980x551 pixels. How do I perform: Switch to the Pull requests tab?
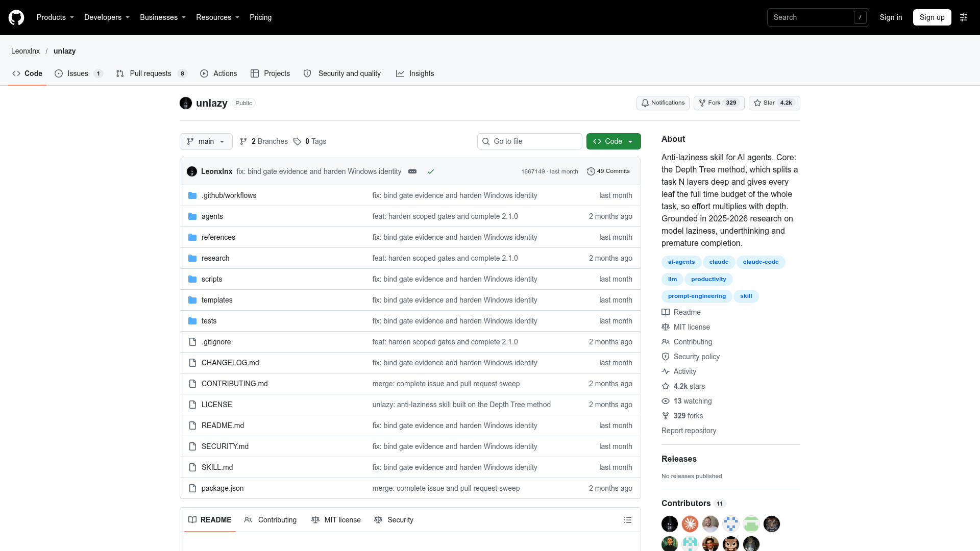152,73
